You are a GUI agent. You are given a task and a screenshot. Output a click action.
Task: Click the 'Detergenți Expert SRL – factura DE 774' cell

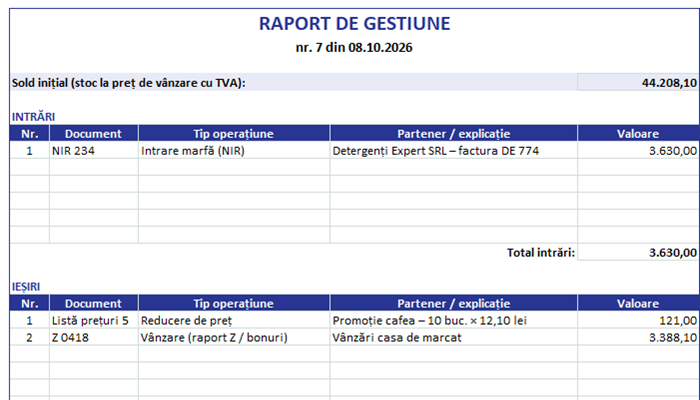[x=454, y=150]
